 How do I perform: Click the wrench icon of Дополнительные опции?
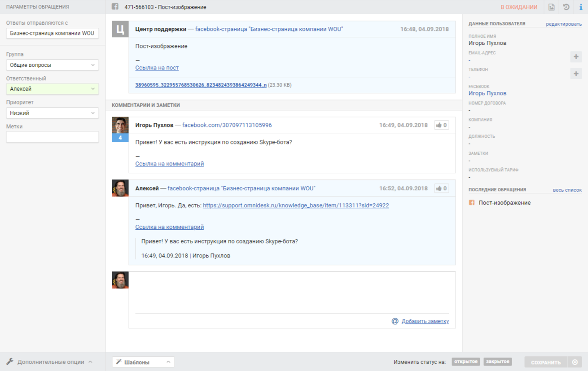click(10, 362)
